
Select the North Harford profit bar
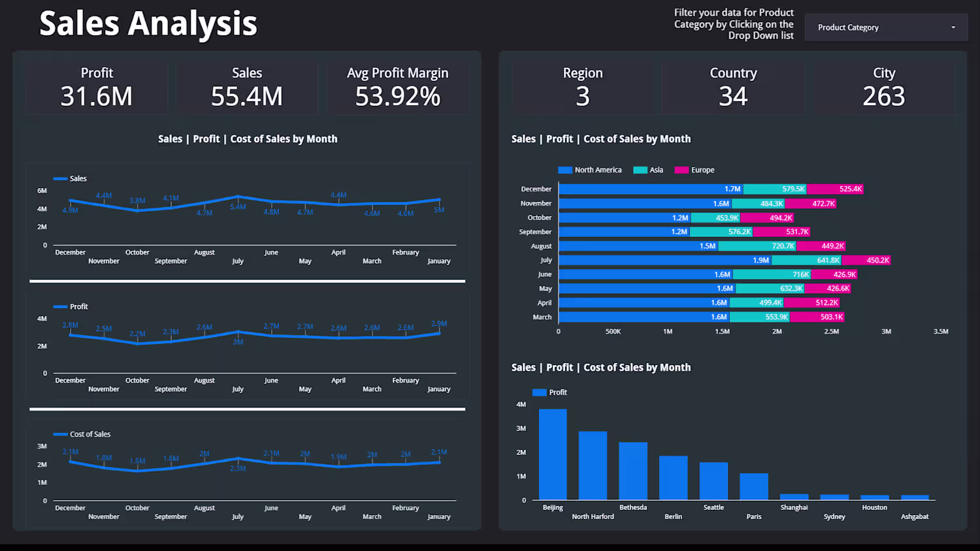coord(593,465)
